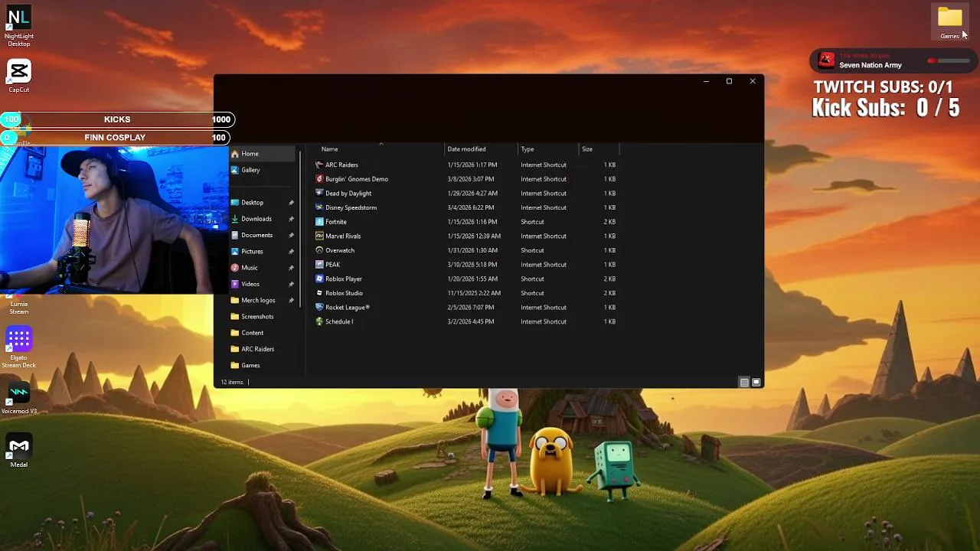Open Voicemod V3 desktop icon

tap(18, 397)
